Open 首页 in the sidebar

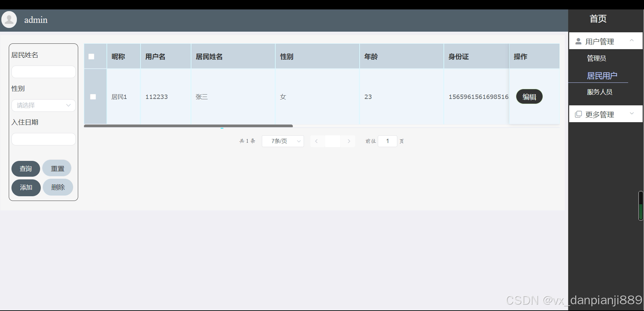[598, 19]
